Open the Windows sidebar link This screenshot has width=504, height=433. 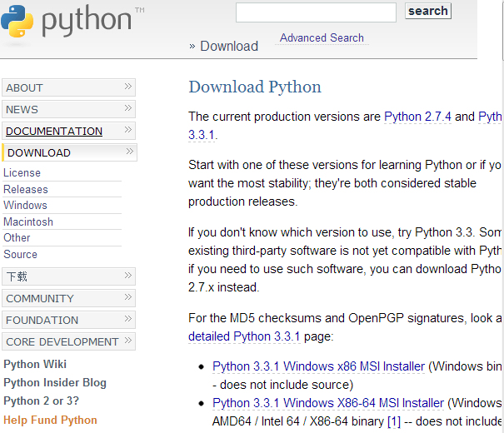tap(25, 205)
